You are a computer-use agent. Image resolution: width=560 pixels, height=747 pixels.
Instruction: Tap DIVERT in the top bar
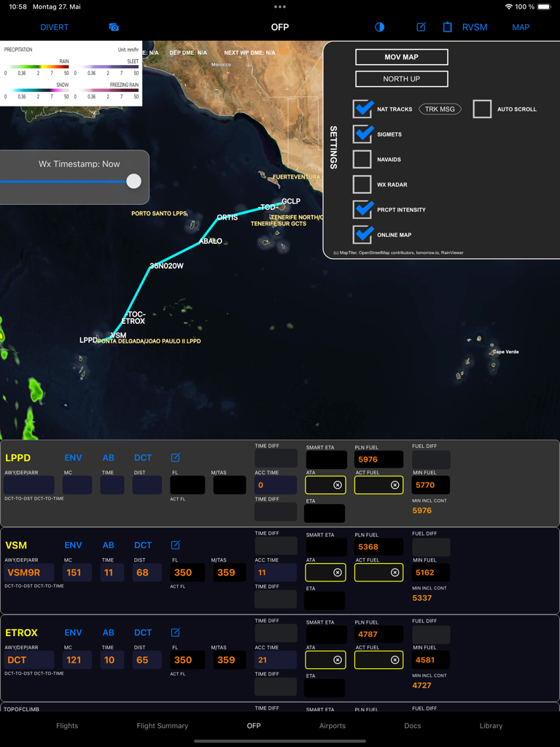[54, 27]
